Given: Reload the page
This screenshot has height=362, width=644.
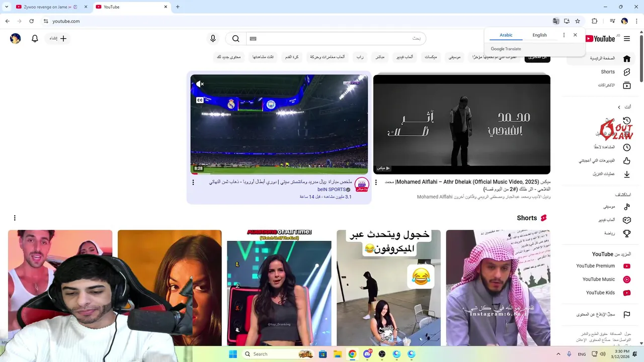Looking at the screenshot, I should pyautogui.click(x=31, y=21).
